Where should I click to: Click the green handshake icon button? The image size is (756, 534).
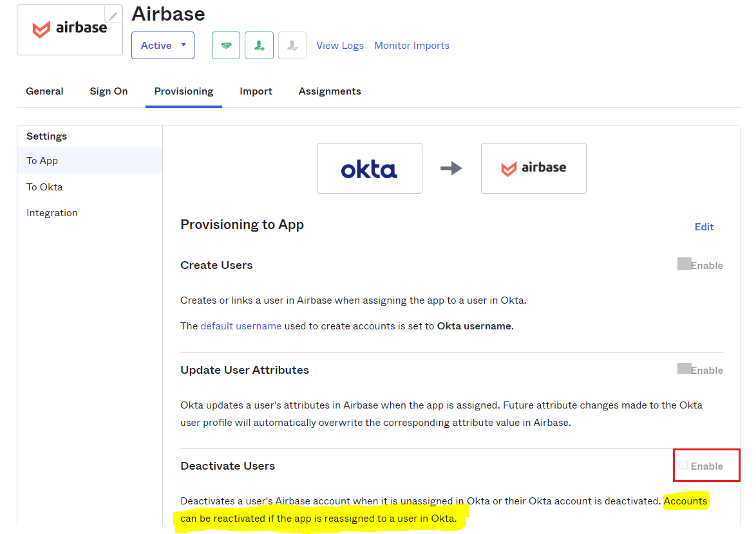click(x=226, y=46)
